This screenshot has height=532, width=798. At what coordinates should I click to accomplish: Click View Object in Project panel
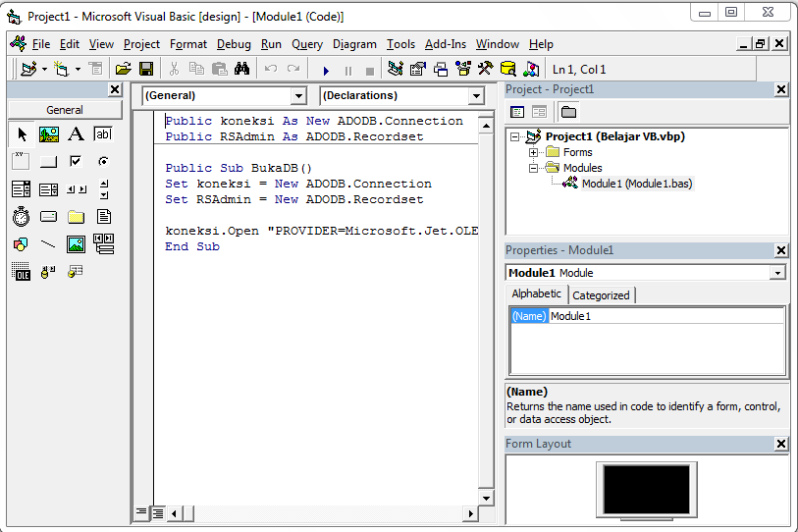[540, 112]
